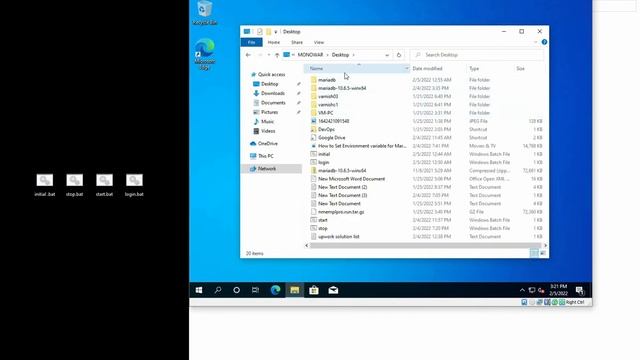Click the Properties quick access toolbar icon
640x360 pixels.
tap(260, 31)
